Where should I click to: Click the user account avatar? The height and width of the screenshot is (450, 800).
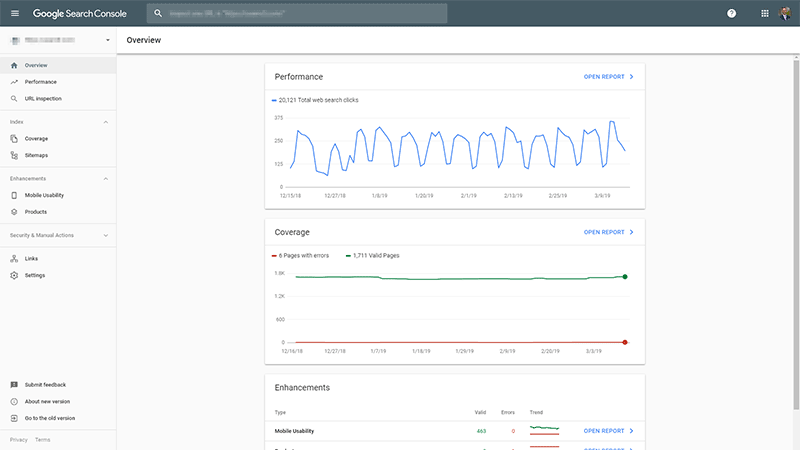(x=785, y=14)
